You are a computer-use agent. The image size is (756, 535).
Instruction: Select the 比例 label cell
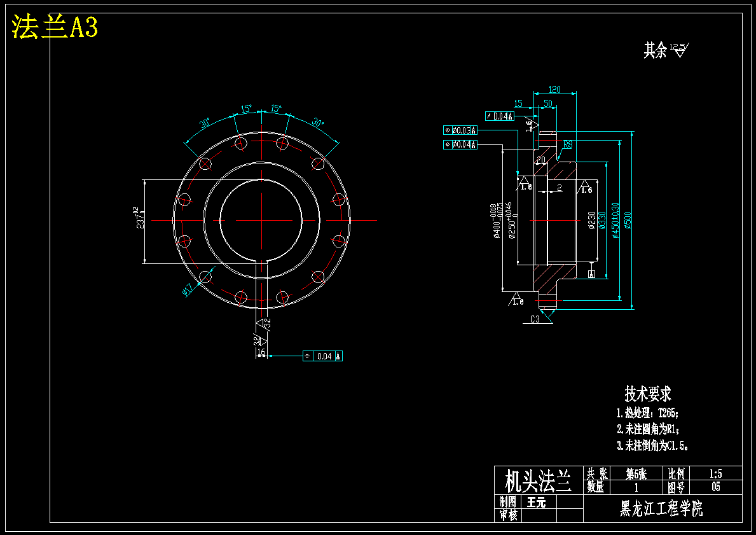676,473
